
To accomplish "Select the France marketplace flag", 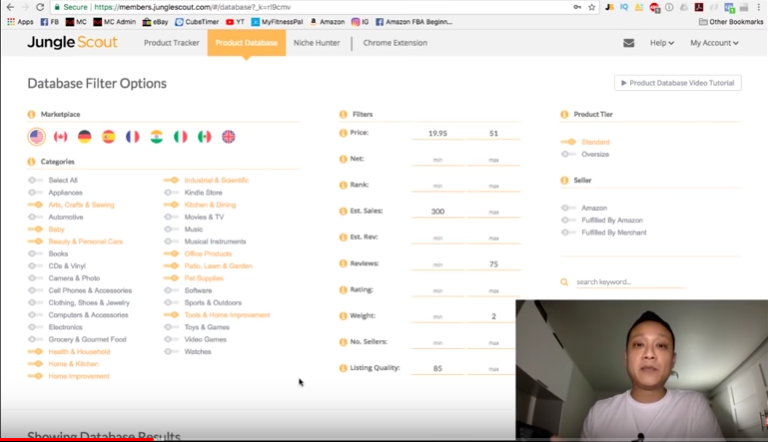I will [x=133, y=137].
